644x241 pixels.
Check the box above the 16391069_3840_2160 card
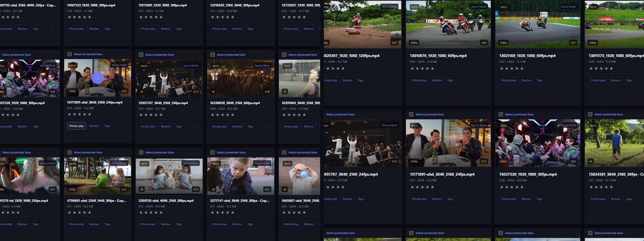point(284,55)
